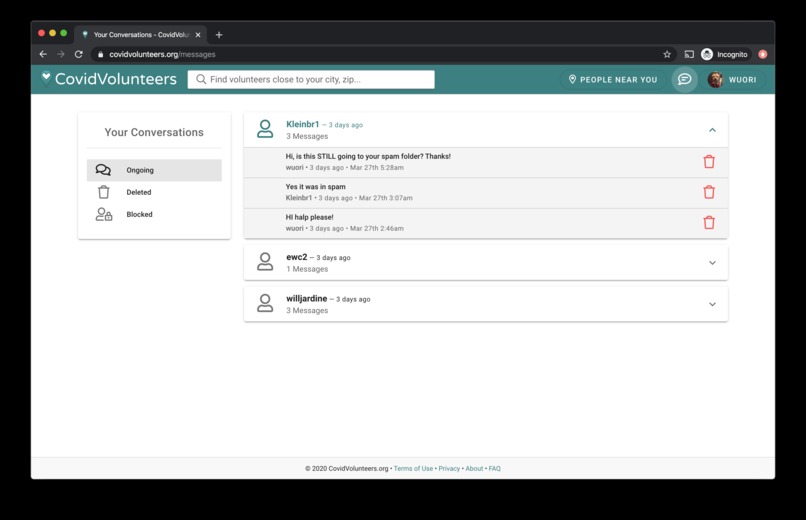Delete the 'Yes it was in spam' message

709,192
